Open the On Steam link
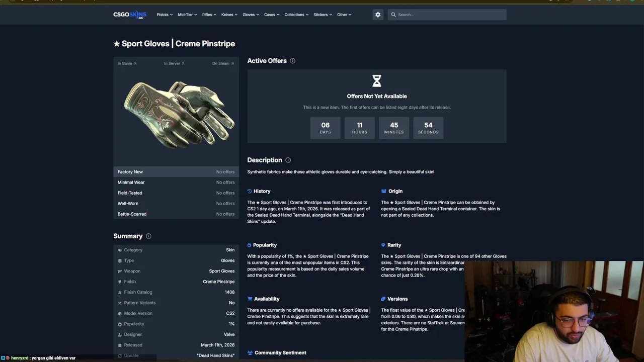Screen dimensions: 644x362 [223, 63]
